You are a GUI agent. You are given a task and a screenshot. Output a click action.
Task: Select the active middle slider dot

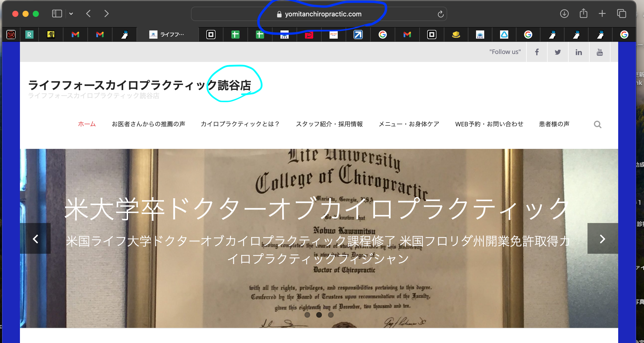tap(319, 315)
